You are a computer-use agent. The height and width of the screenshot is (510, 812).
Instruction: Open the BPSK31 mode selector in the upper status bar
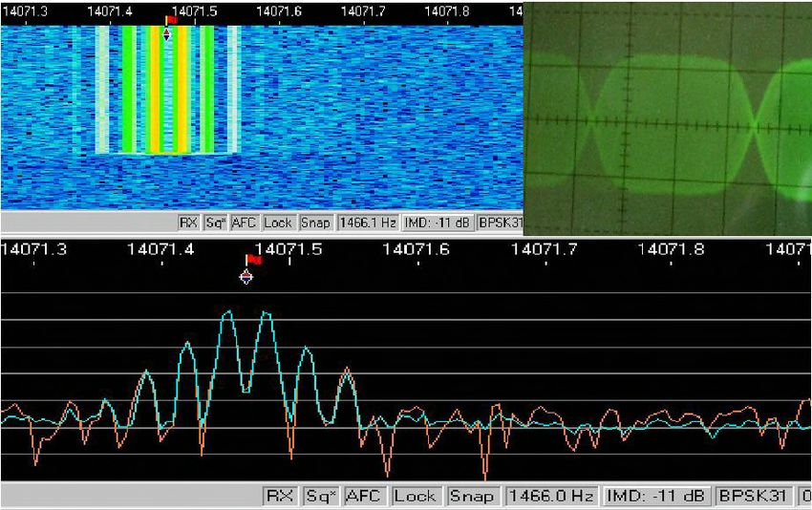499,223
